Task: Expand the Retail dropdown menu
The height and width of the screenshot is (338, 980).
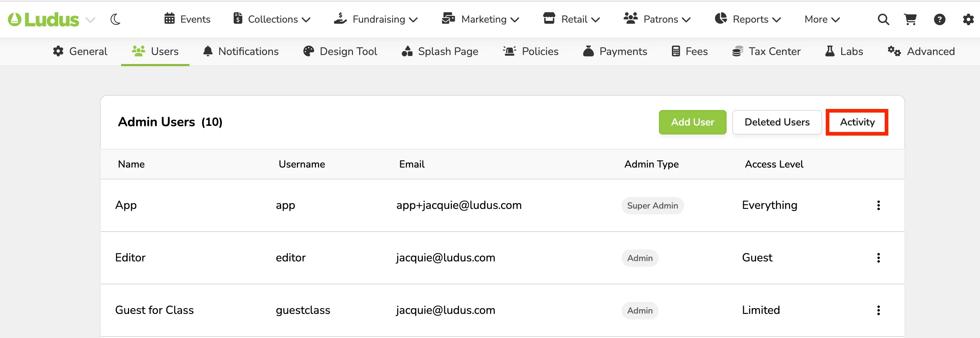Action: (571, 19)
